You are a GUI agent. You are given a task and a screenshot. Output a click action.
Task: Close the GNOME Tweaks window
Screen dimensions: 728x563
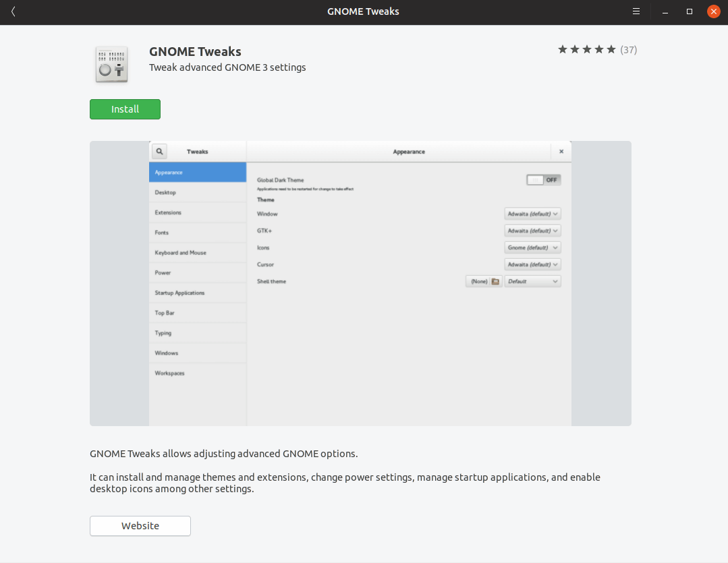(x=714, y=11)
